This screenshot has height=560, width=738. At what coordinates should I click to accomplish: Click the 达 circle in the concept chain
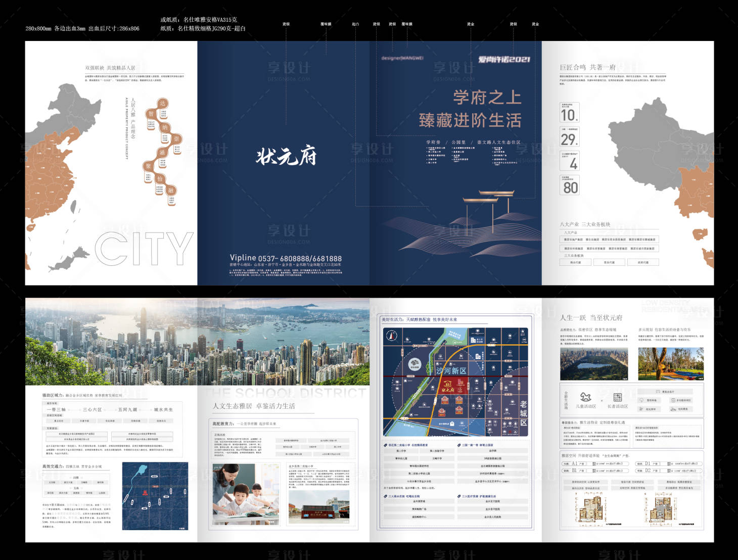162,103
